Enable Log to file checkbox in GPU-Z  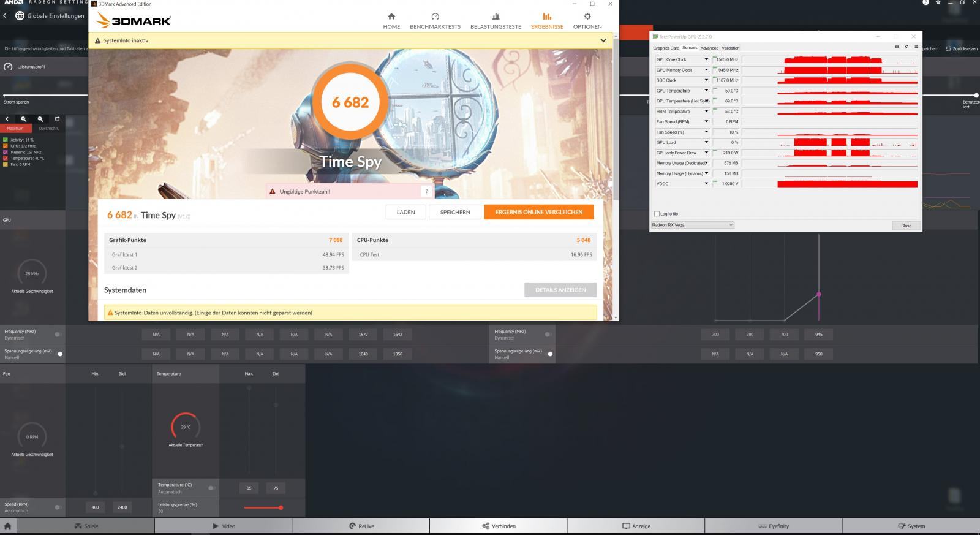657,214
